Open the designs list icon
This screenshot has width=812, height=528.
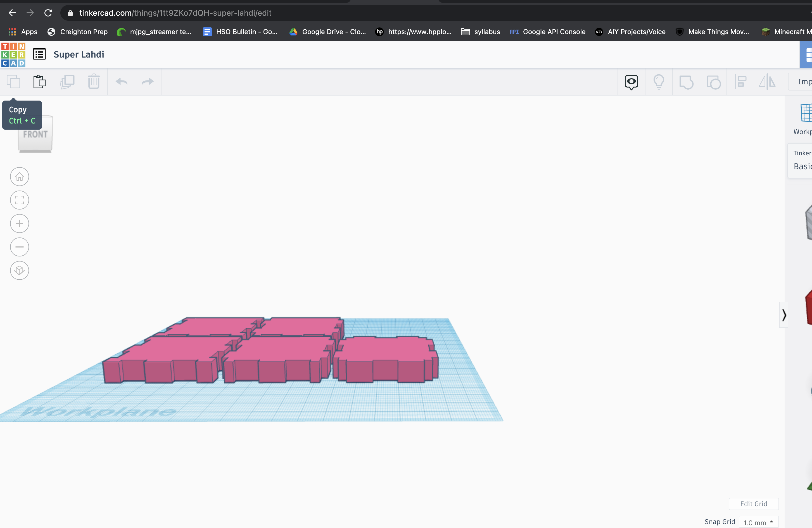point(39,54)
